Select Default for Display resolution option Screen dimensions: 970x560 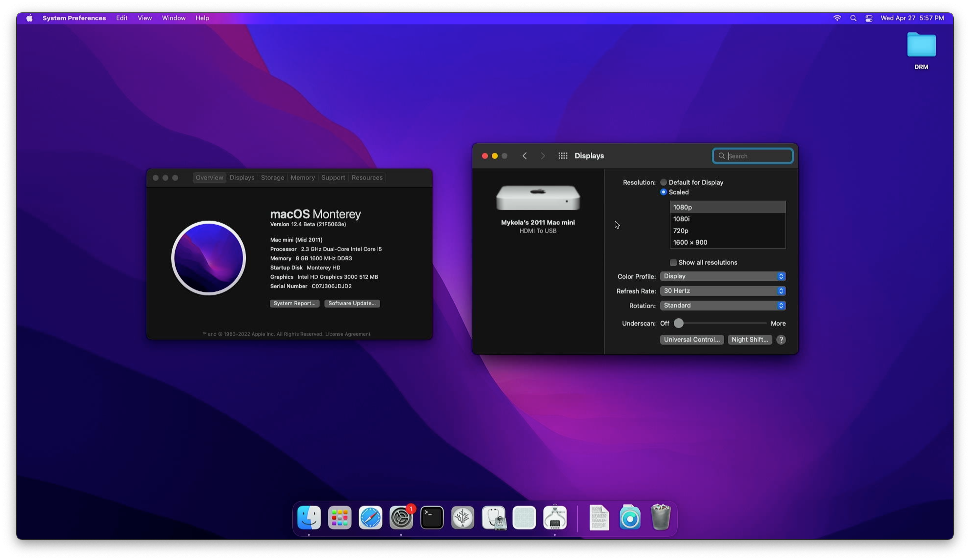click(664, 182)
